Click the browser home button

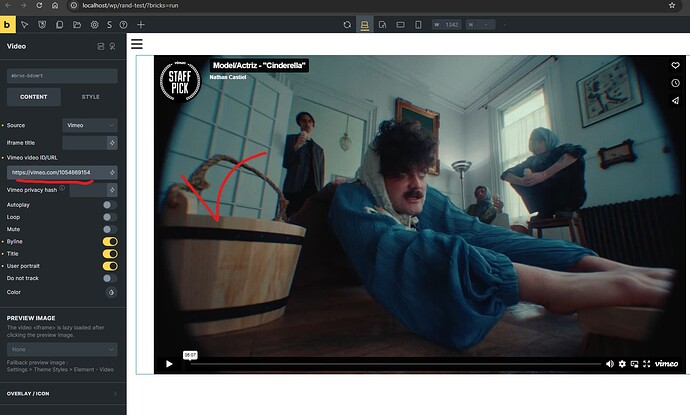coord(55,5)
